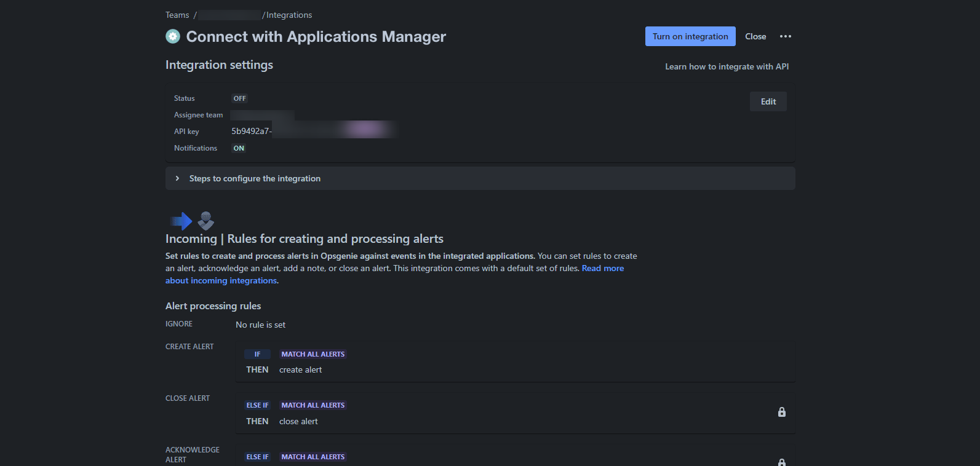This screenshot has width=980, height=466.
Task: Click the blue incoming arrow icon
Action: click(181, 221)
